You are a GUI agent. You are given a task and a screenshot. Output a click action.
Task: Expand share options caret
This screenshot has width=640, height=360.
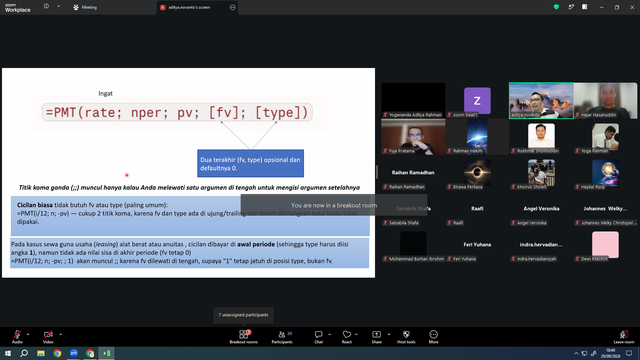point(389,334)
